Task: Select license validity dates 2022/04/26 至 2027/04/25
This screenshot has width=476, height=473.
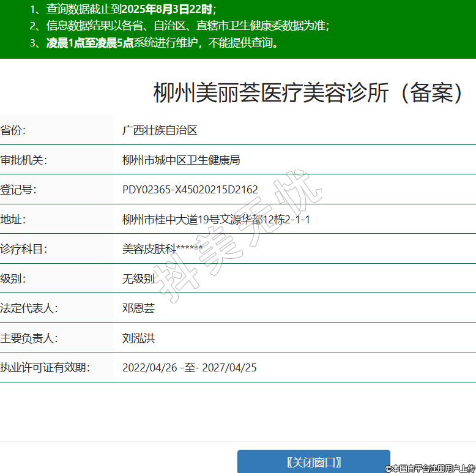Action: (189, 368)
